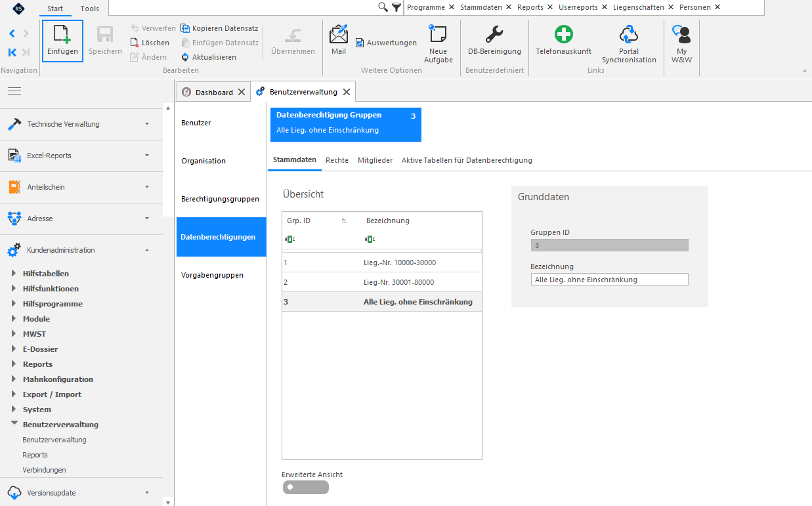Toggle the hamburger sidebar menu
812x506 pixels.
(x=14, y=91)
